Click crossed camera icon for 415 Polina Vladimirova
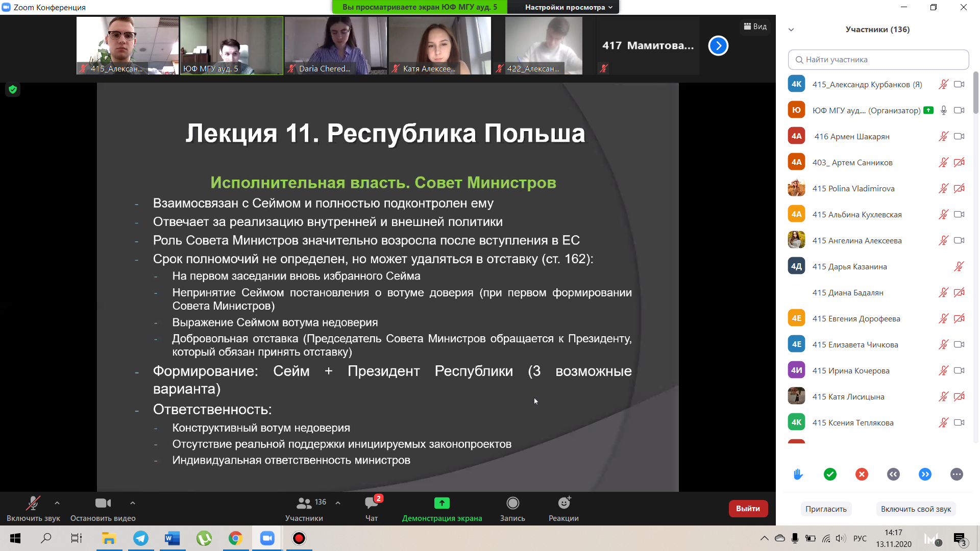 tap(959, 188)
